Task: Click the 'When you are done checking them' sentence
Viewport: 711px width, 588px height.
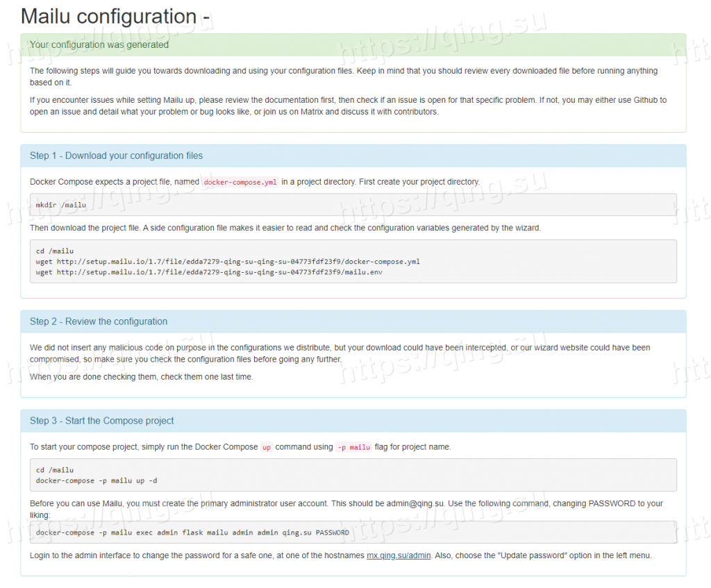Action: tap(142, 377)
